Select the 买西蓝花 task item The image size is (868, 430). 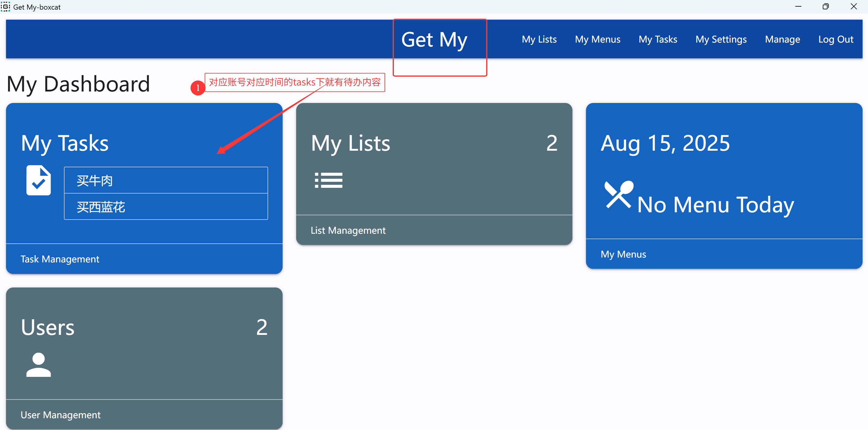click(x=166, y=207)
